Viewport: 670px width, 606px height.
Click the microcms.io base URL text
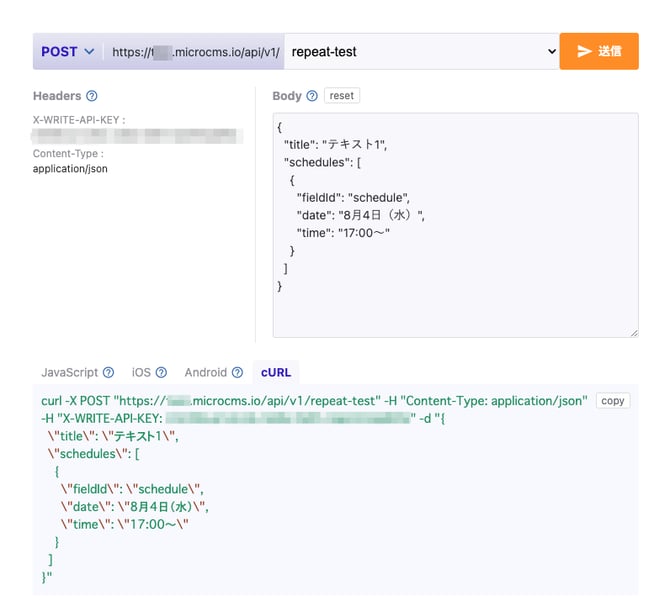pos(195,52)
